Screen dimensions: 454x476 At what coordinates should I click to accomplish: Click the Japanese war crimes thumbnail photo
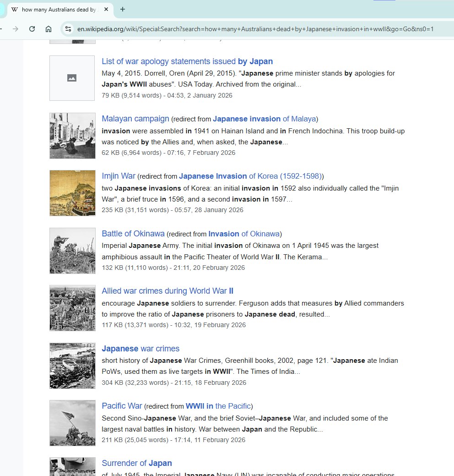72,366
